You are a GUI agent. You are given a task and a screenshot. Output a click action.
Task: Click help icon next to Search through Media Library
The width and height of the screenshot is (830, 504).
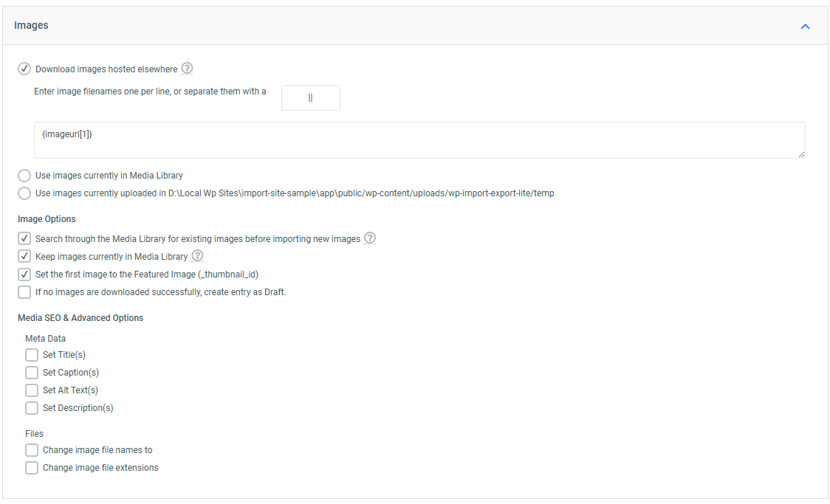point(370,238)
